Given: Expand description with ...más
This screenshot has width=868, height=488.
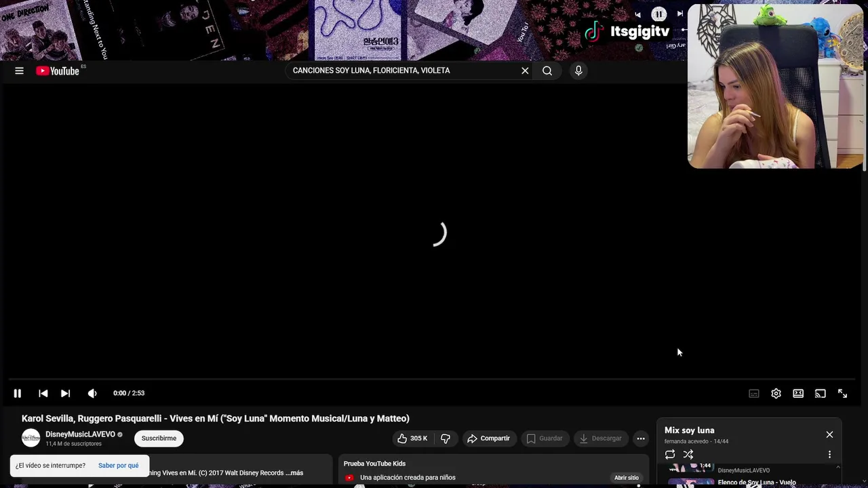Looking at the screenshot, I should (294, 473).
